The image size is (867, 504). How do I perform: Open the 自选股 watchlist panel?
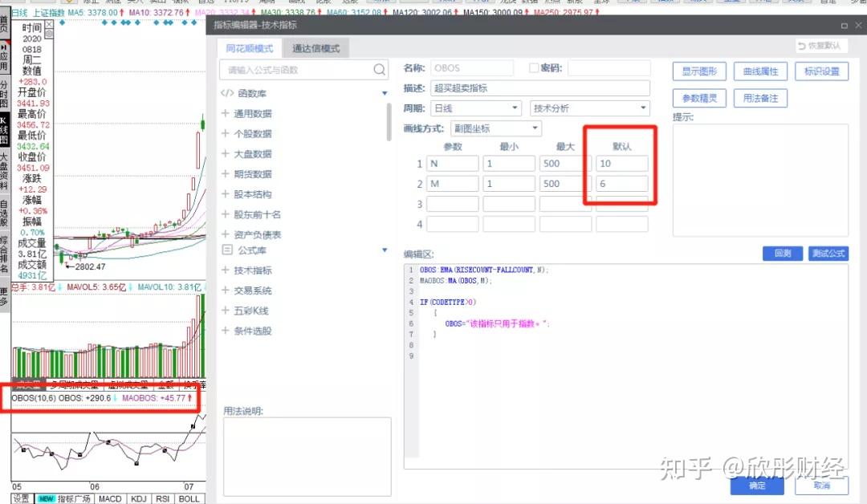click(x=6, y=213)
